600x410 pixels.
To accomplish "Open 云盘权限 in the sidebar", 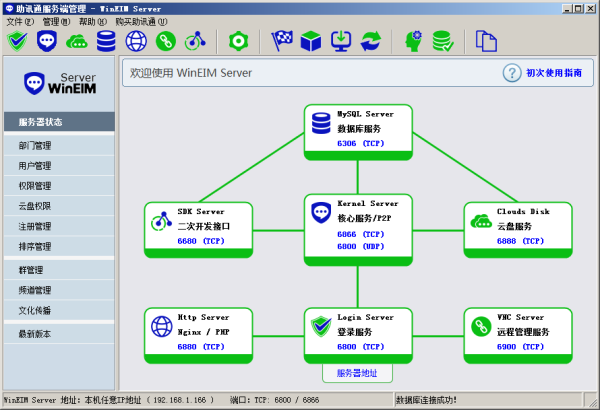I will click(35, 206).
